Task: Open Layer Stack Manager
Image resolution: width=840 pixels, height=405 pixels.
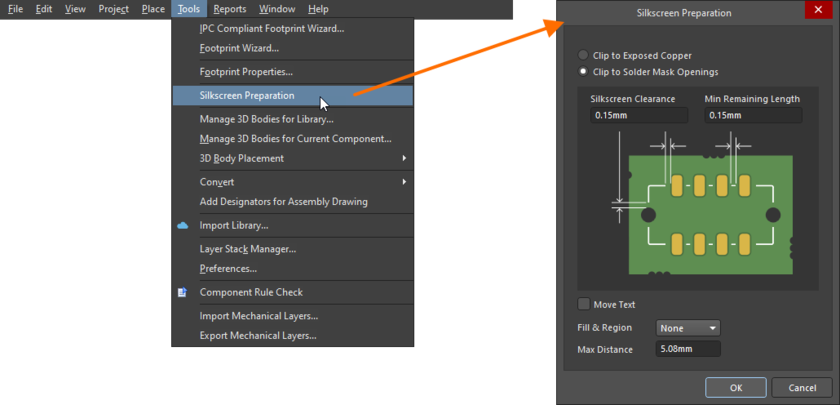Action: (247, 248)
